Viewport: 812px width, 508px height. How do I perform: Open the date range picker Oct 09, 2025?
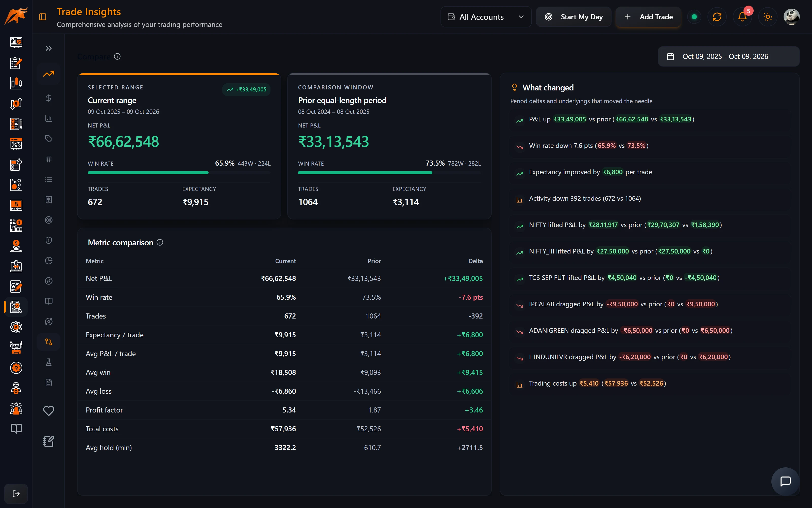coord(729,56)
